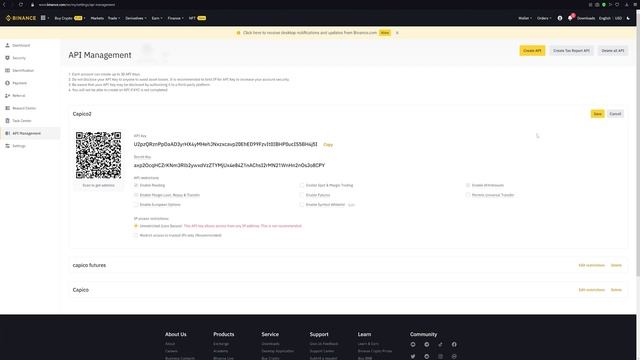Toggle Permits Universal Transfer checkbox
This screenshot has height=360, width=640.
pyautogui.click(x=468, y=195)
